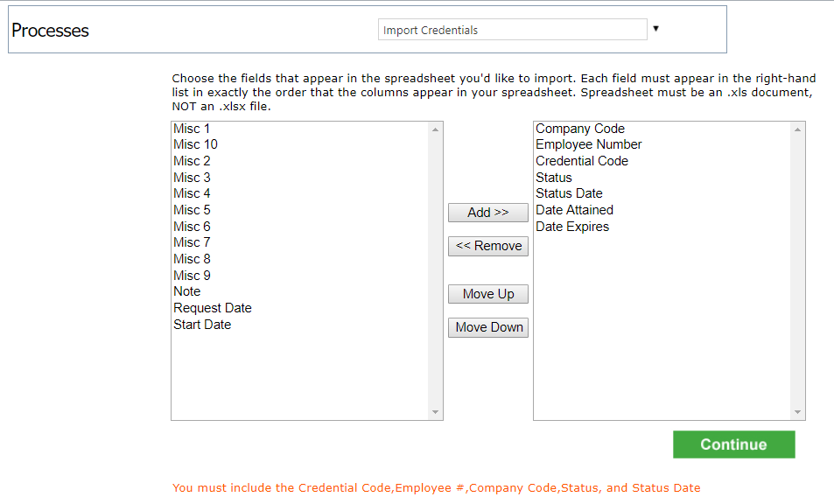Image resolution: width=834 pixels, height=504 pixels.
Task: Click the left list scroll down arrow
Action: pos(436,412)
